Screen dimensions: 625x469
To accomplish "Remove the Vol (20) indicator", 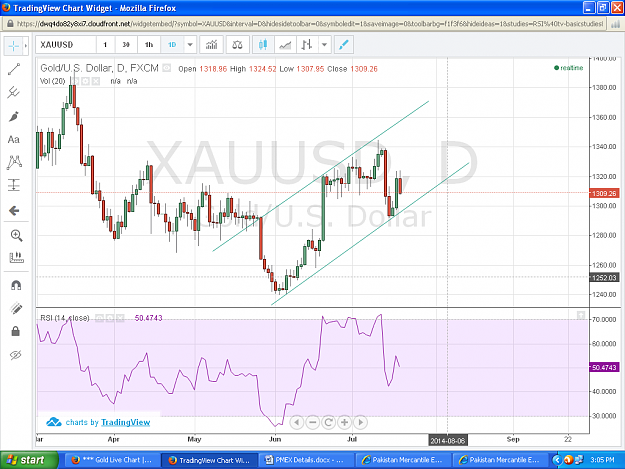I will coord(96,81).
